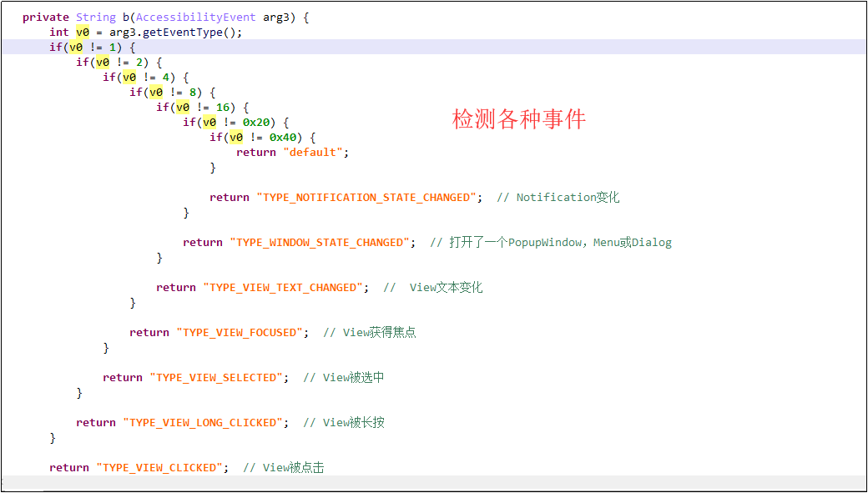Click the comment mentioning PopupWindow, Menu或Dialog
The image size is (868, 493).
click(x=551, y=243)
